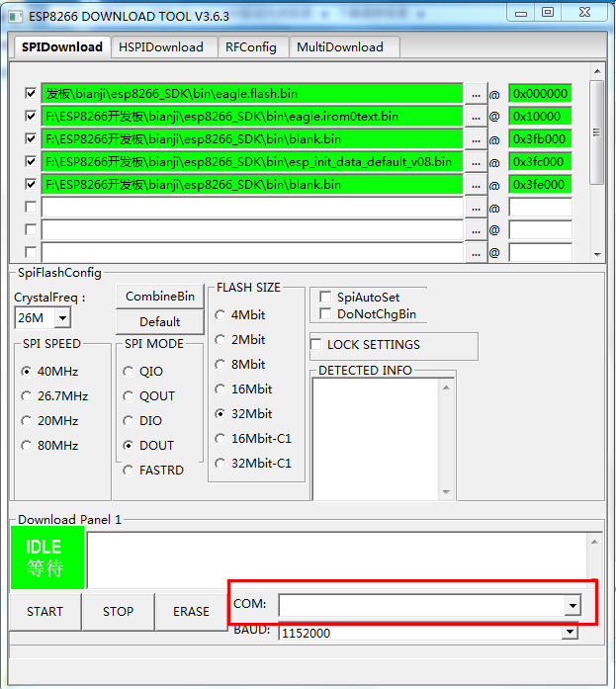
Task: Tick the LOCK SETTINGS checkbox
Action: point(315,344)
